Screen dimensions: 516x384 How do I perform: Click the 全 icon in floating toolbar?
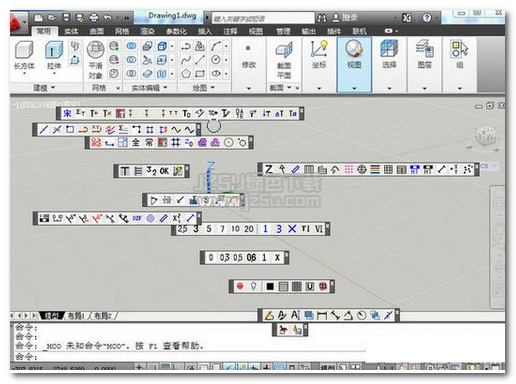coord(135,143)
